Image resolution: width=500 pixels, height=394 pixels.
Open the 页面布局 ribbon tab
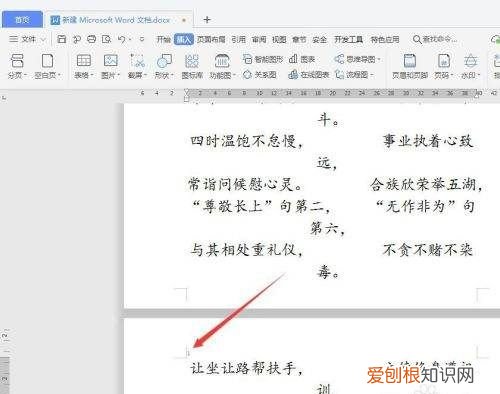coord(211,40)
